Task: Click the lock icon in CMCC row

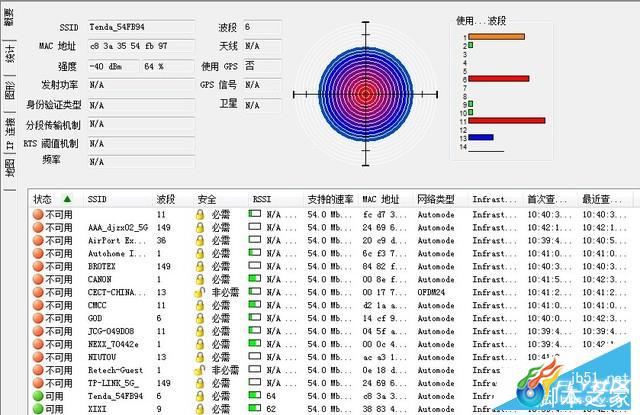Action: (200, 305)
